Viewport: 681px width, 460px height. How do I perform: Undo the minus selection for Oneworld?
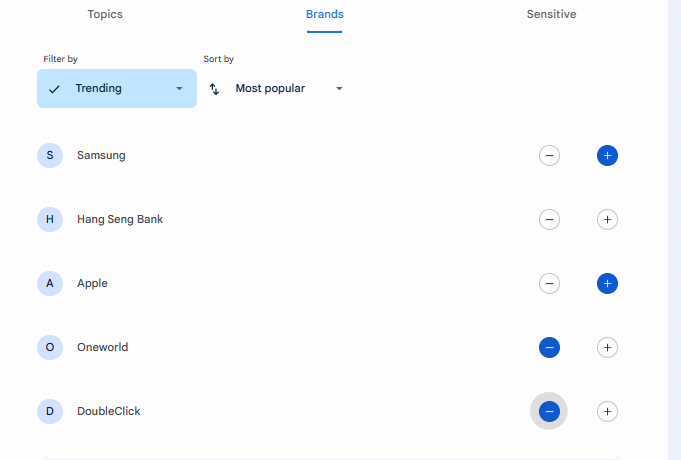pos(549,347)
